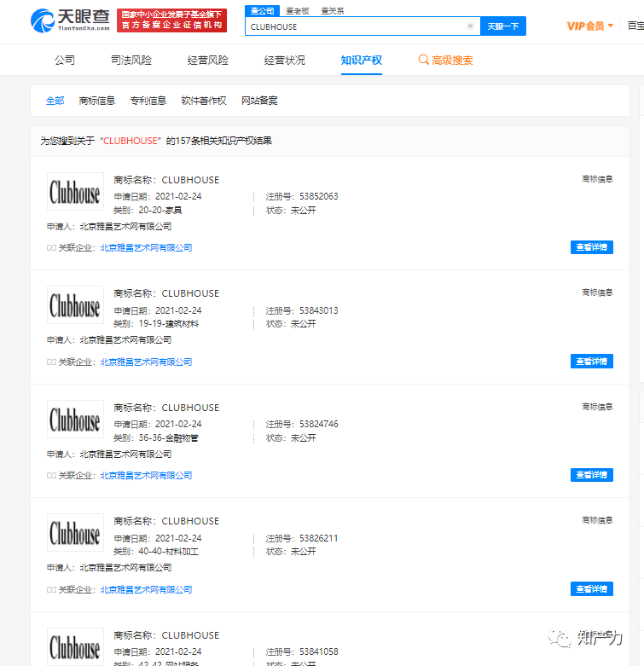644x666 pixels.
Task: Click category text 20-20-家具
Action: click(160, 211)
